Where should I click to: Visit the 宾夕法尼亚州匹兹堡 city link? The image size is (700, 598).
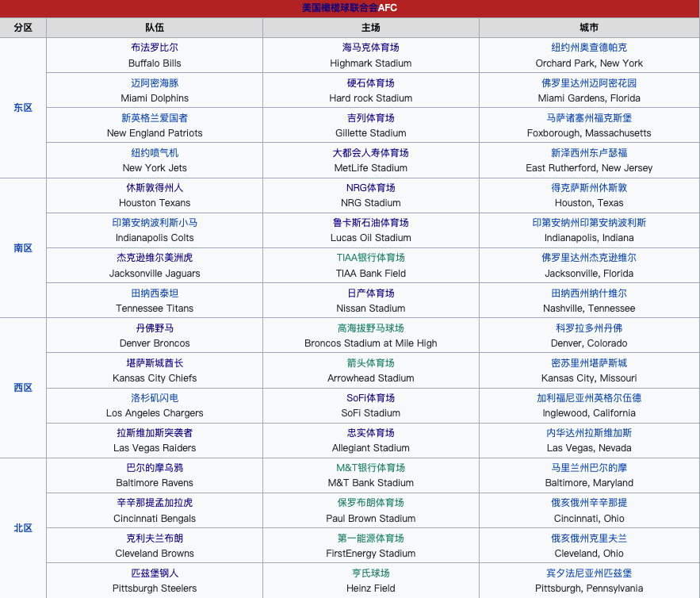[589, 573]
